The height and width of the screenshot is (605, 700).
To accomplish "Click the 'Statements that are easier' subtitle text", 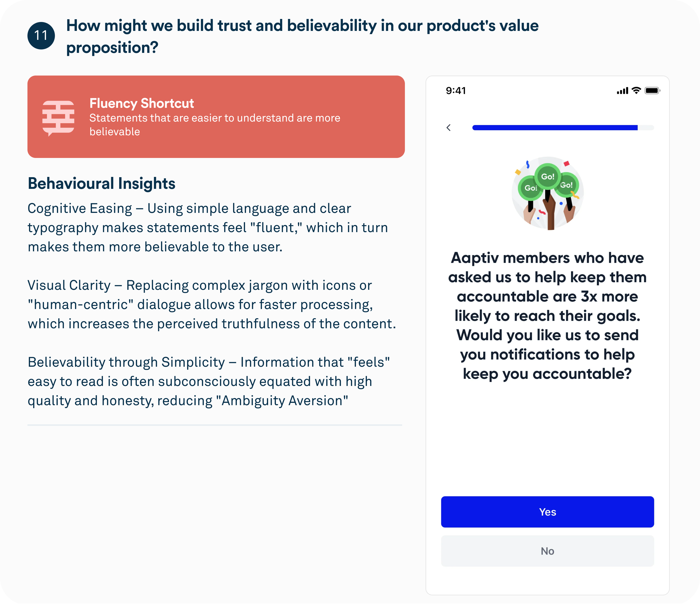I will (215, 125).
